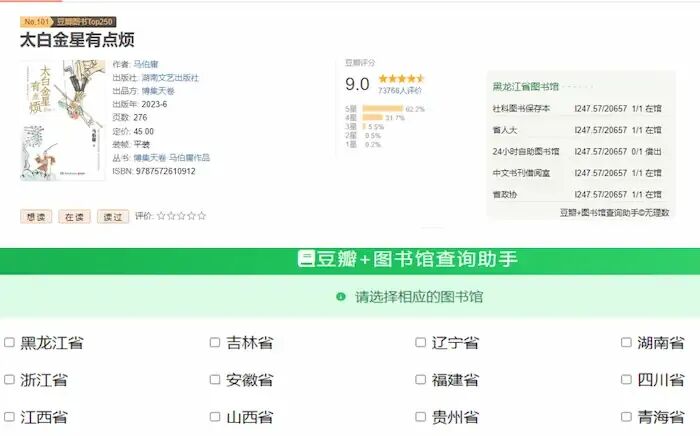Click the 出版年 2023-6 value
The height and width of the screenshot is (436, 700).
point(154,104)
